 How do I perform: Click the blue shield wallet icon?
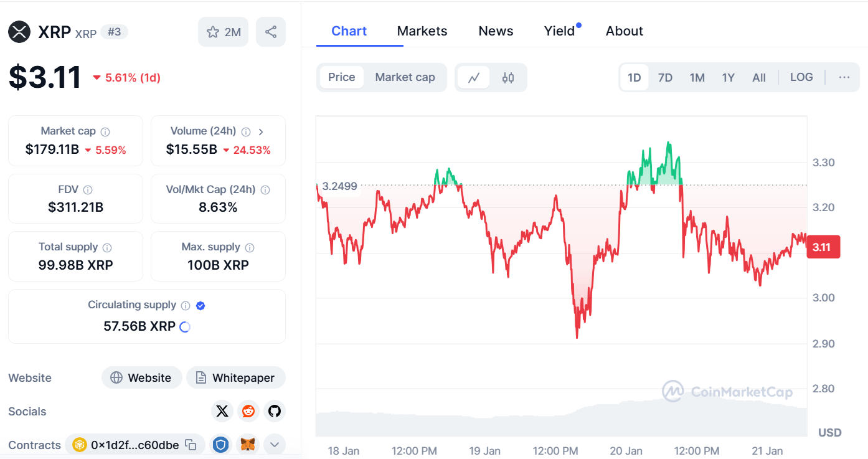221,445
